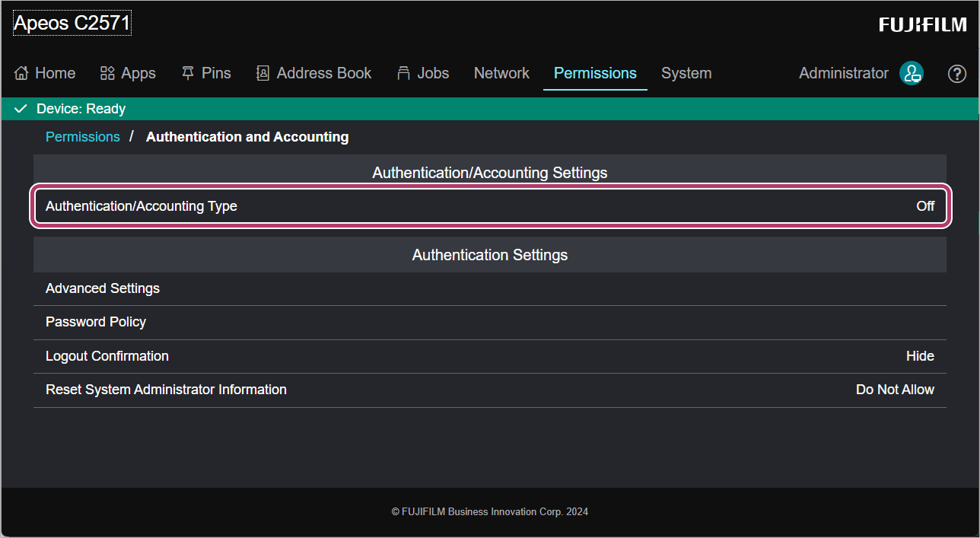Open the Jobs tab label

[x=433, y=74]
